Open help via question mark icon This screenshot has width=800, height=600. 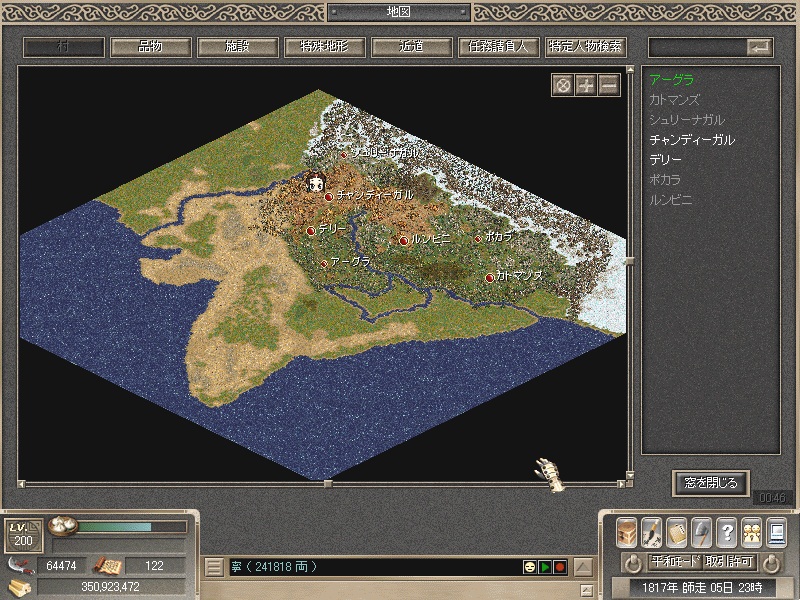[727, 533]
